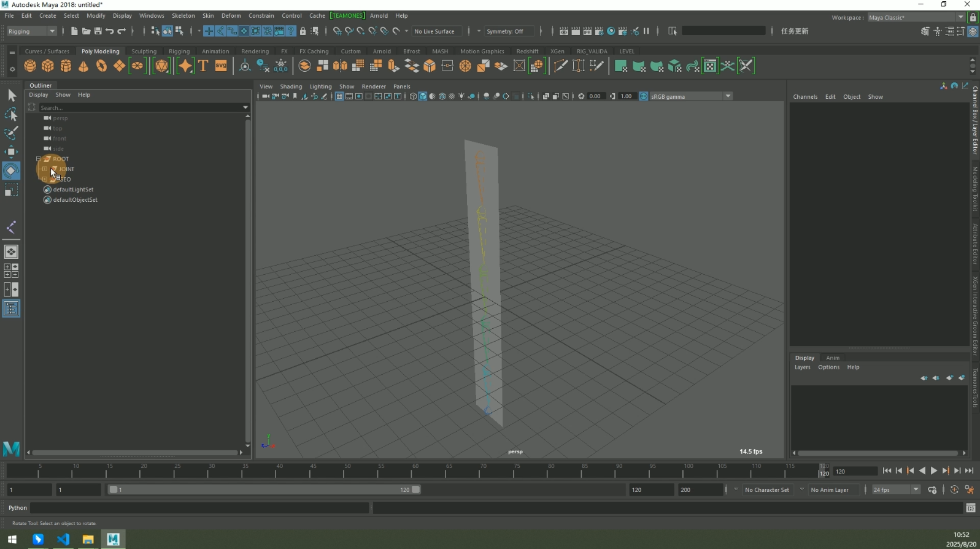980x549 pixels.
Task: Select the Polygon Cone shelf icon
Action: pyautogui.click(x=83, y=66)
